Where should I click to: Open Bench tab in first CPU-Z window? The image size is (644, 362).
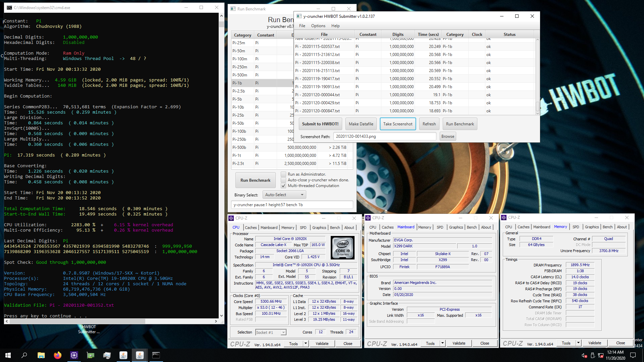(x=335, y=227)
